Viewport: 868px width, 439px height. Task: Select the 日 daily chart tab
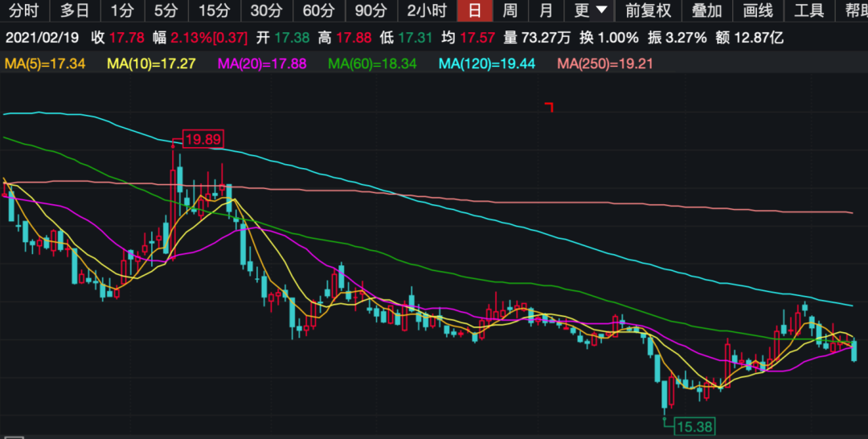point(474,10)
